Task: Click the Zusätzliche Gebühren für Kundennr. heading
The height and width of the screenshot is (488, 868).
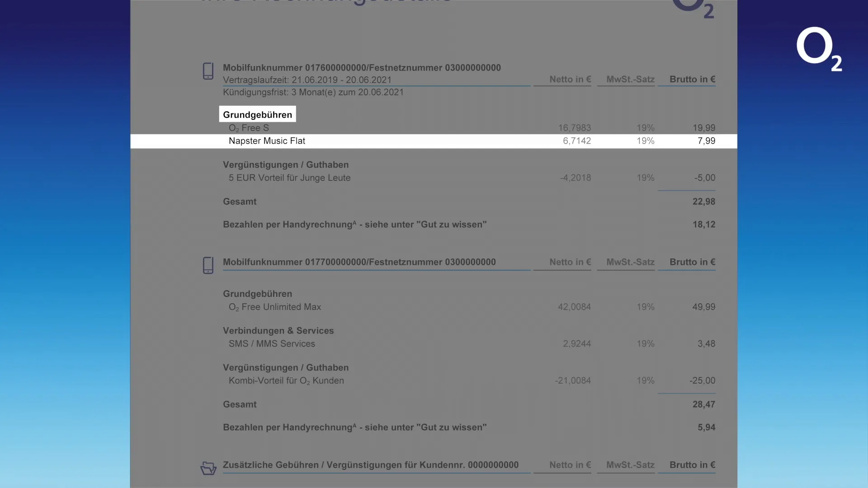Action: click(371, 465)
